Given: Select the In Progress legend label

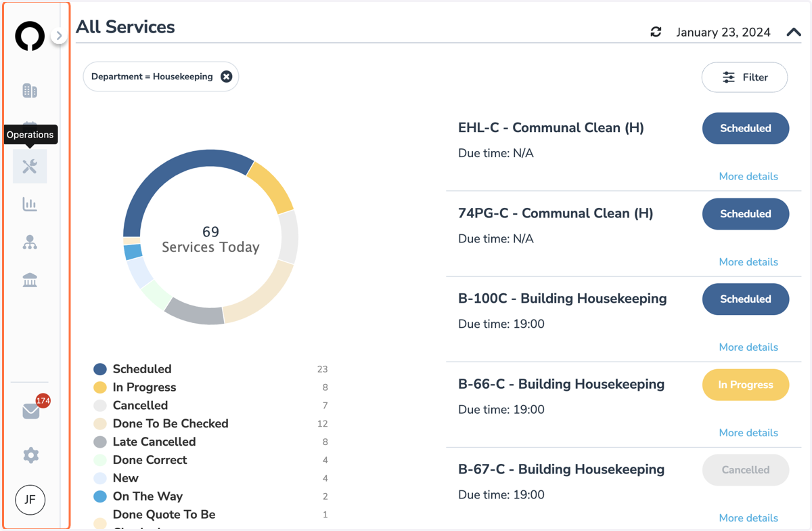Looking at the screenshot, I should point(144,387).
